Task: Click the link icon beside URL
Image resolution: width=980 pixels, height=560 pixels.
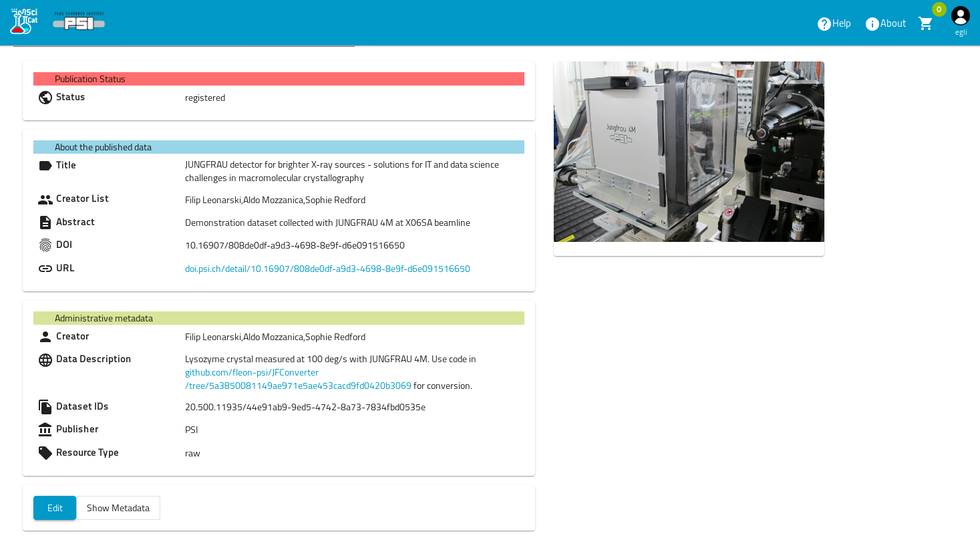Action: (x=45, y=269)
